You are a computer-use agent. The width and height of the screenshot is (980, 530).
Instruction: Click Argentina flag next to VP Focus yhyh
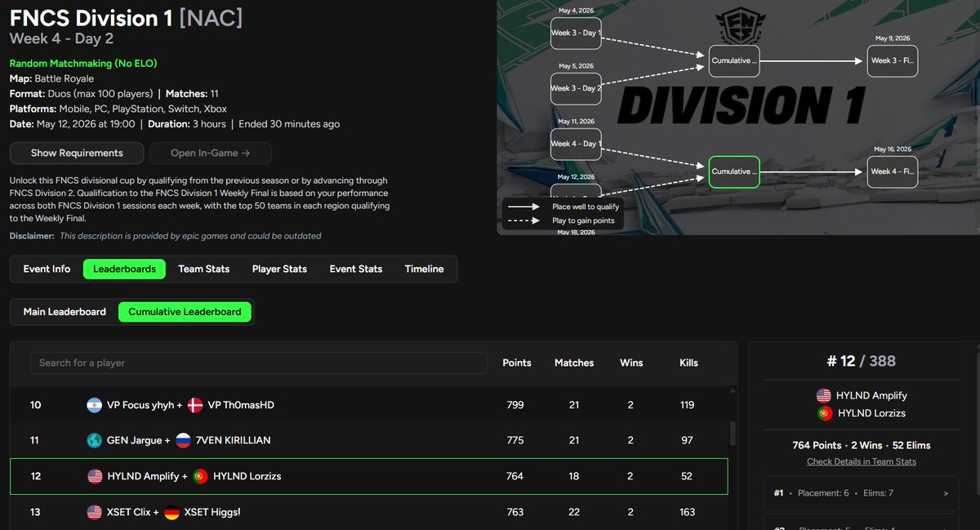(95, 405)
